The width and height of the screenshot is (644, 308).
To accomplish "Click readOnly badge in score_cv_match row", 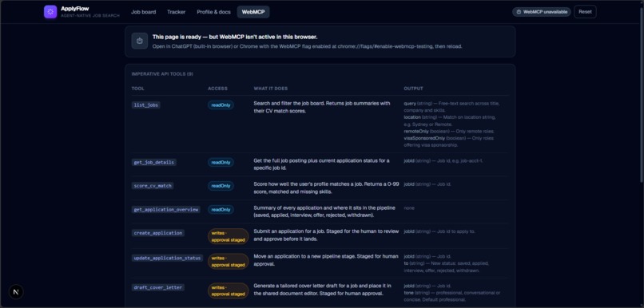I will click(x=221, y=186).
